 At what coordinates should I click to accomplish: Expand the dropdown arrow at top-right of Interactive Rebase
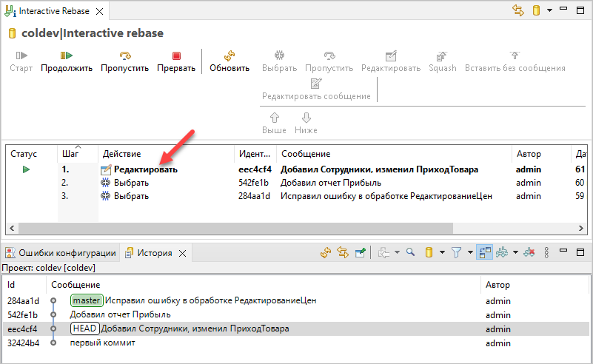pos(549,10)
